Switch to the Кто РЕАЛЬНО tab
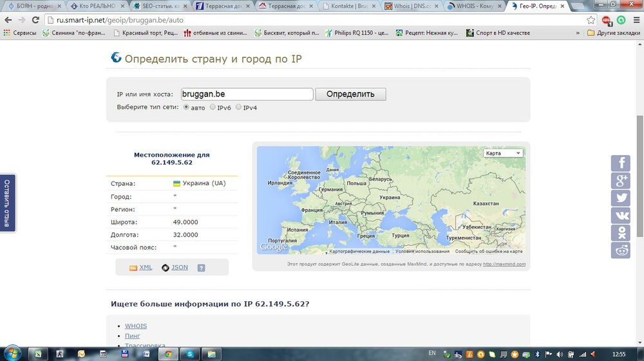 [97, 6]
